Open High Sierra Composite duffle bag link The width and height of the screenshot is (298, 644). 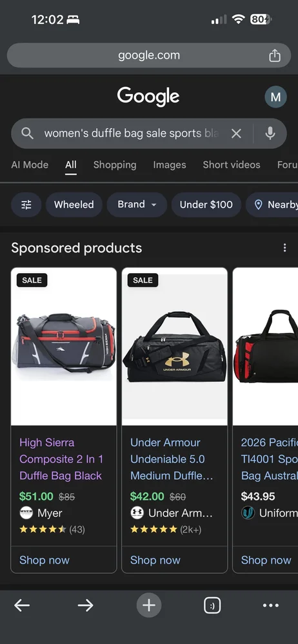click(x=61, y=459)
